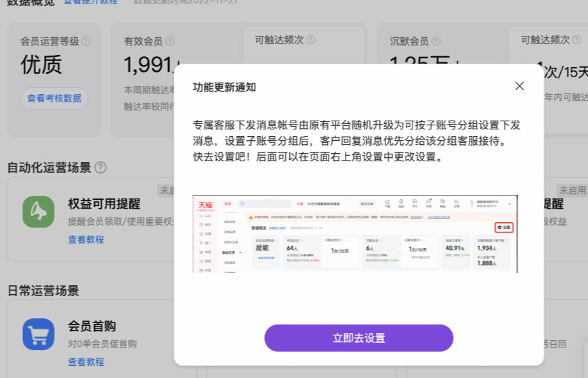Image resolution: width=588 pixels, height=378 pixels.
Task: Open 查看教程 link under 权益可用提醒
Action: tap(86, 239)
